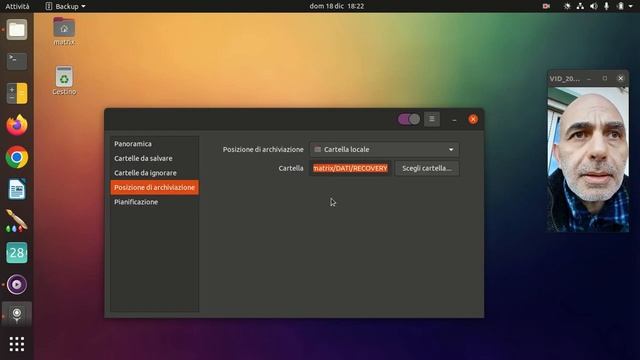Launch the Terminal from the dock
The height and width of the screenshot is (360, 640).
click(17, 61)
